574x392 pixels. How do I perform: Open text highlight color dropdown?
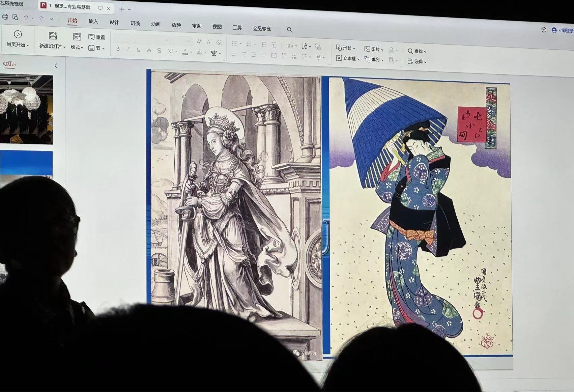(x=205, y=53)
